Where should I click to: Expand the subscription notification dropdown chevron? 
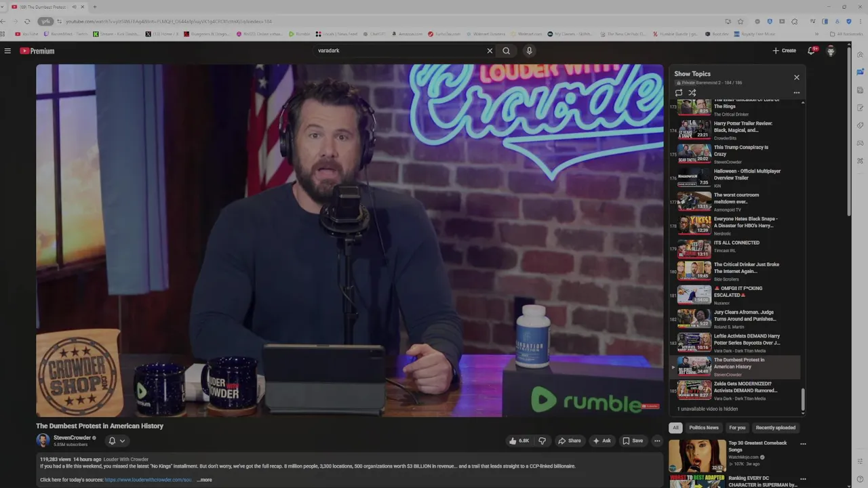pyautogui.click(x=122, y=441)
